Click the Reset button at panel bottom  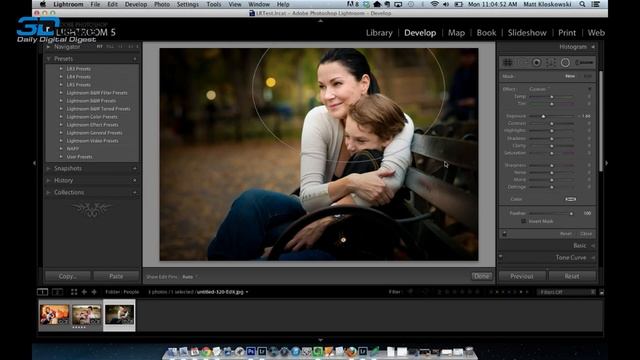pyautogui.click(x=572, y=276)
